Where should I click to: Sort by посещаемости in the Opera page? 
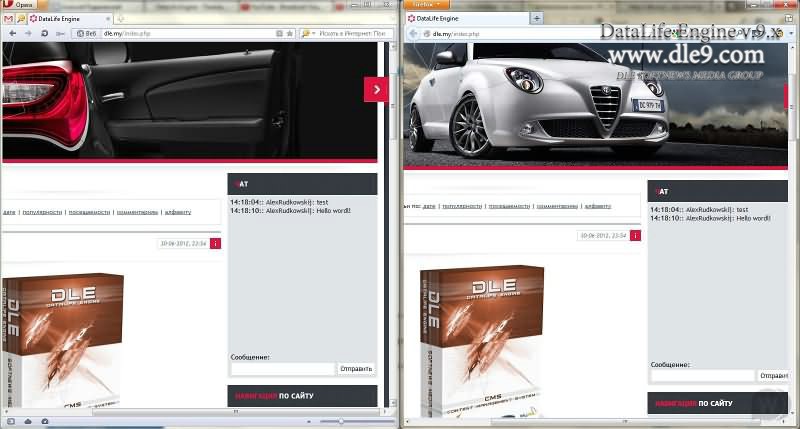pyautogui.click(x=89, y=212)
